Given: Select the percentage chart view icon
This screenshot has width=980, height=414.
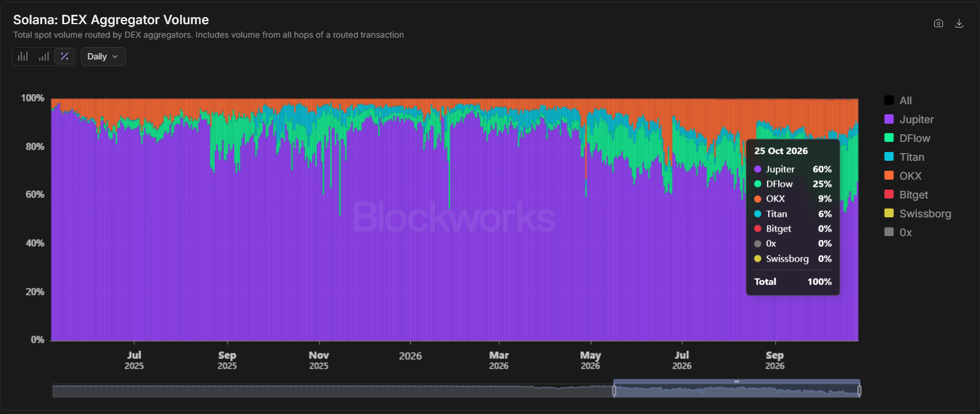Looking at the screenshot, I should [65, 57].
